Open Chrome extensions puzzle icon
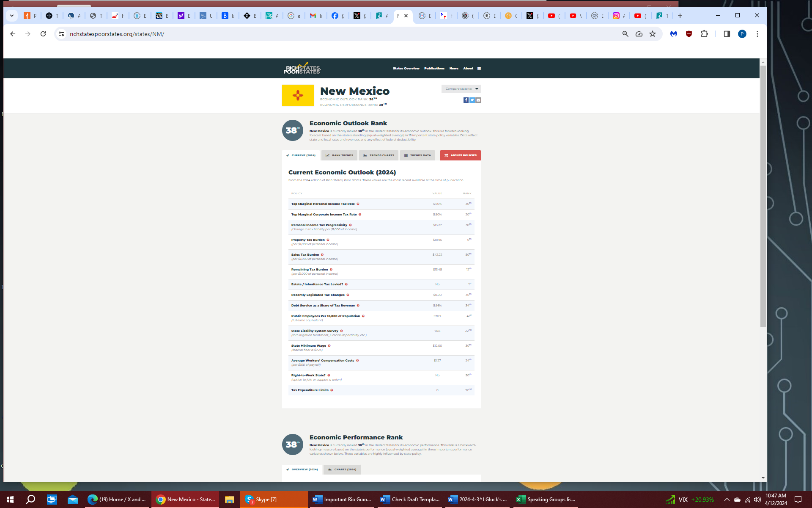 coord(704,34)
